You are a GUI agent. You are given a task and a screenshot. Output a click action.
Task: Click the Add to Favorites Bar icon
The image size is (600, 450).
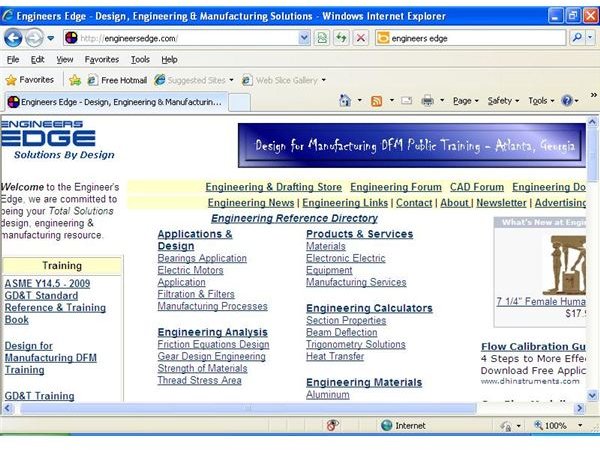pos(75,80)
